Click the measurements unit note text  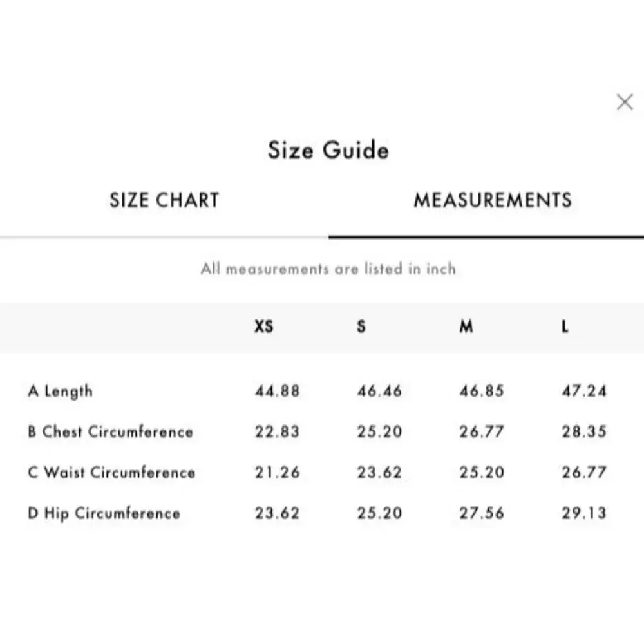328,269
